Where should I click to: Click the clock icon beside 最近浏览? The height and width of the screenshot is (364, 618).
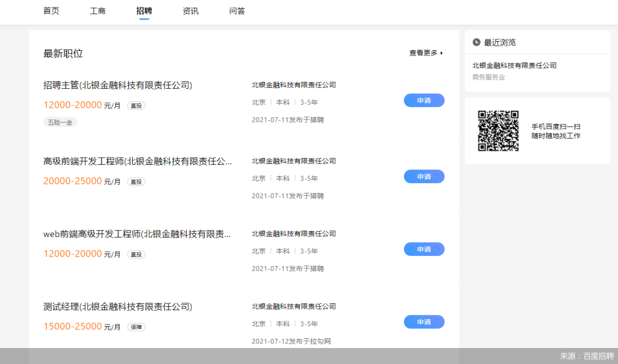[476, 42]
